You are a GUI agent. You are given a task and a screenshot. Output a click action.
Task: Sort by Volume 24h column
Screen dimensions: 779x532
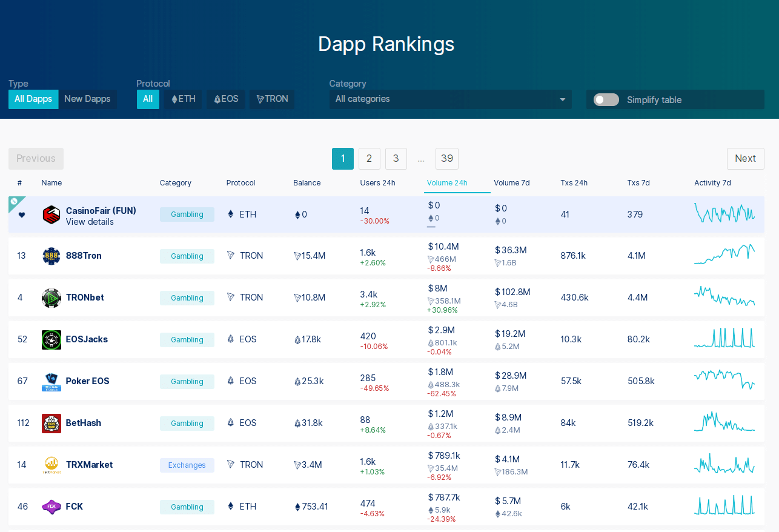(447, 183)
